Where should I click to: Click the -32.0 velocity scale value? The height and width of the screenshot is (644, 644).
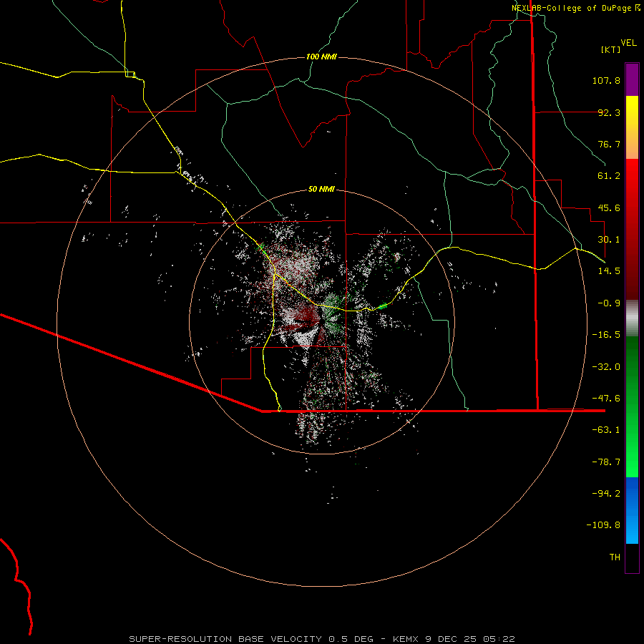pyautogui.click(x=606, y=367)
